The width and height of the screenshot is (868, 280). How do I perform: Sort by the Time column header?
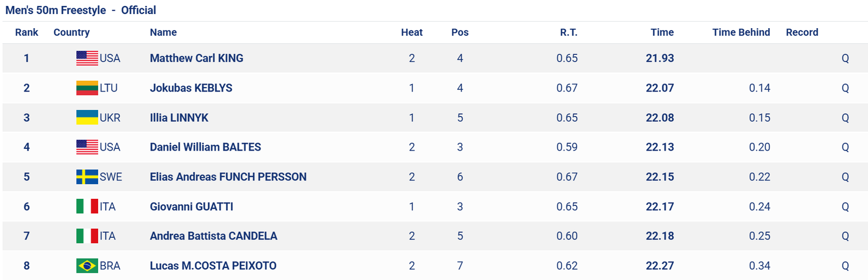(662, 32)
